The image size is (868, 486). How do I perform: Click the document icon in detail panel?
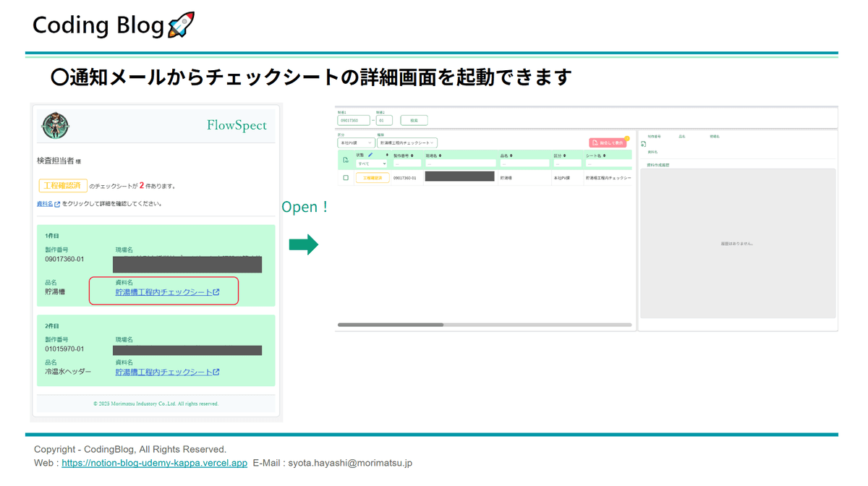(x=644, y=144)
